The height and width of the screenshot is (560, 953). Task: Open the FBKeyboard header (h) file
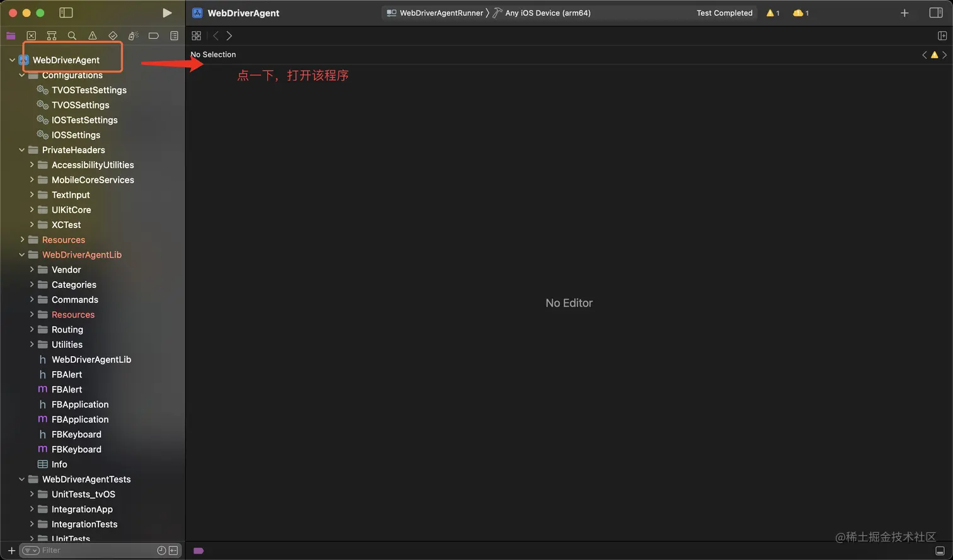[x=76, y=435]
